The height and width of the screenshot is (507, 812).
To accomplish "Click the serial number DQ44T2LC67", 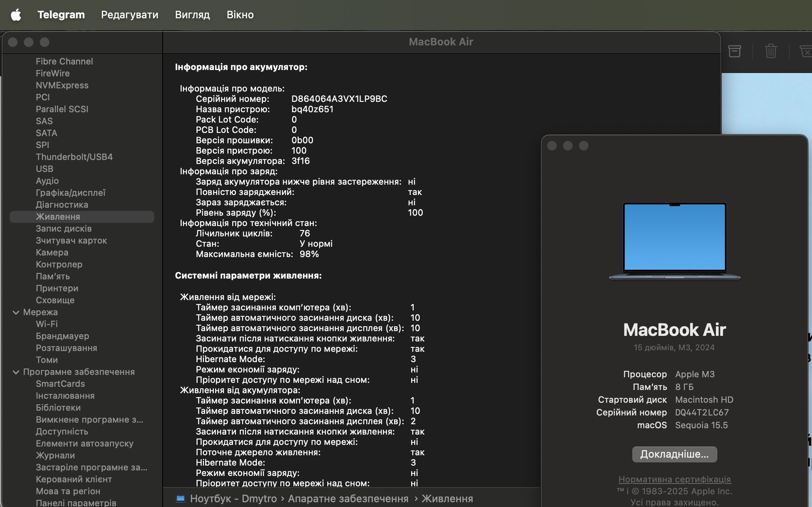I will (x=702, y=412).
